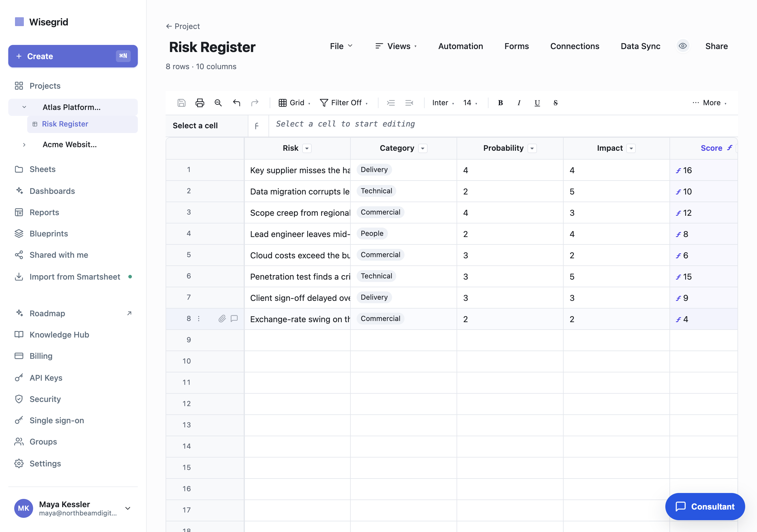Screen dimensions: 757x532
Task: Open the comment bubble on row 8
Action: pos(234,318)
